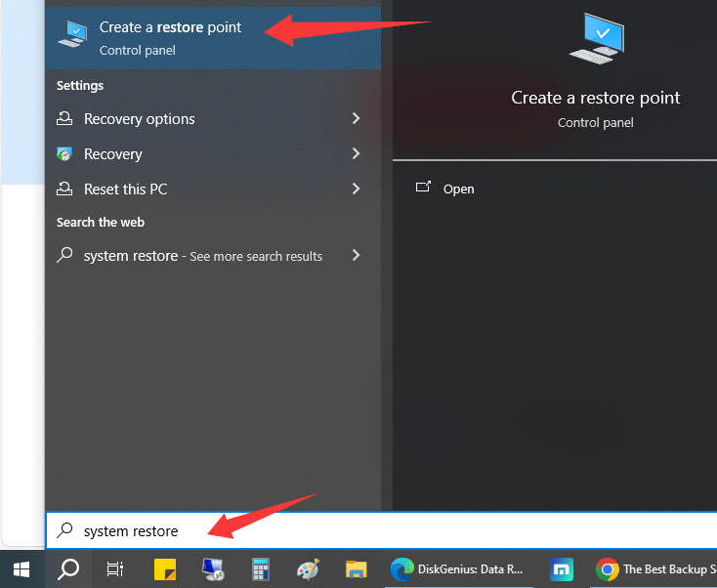
Task: Switch to Chrome Best Backup window
Action: 654,568
